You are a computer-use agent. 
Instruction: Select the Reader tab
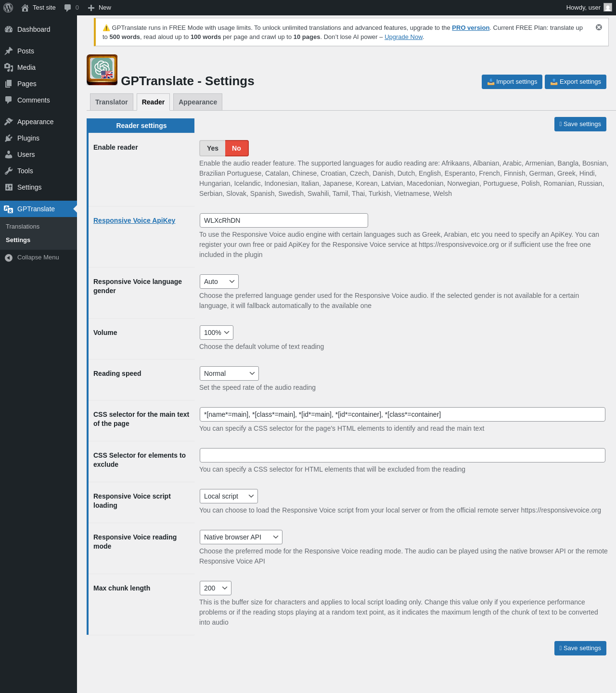click(153, 102)
